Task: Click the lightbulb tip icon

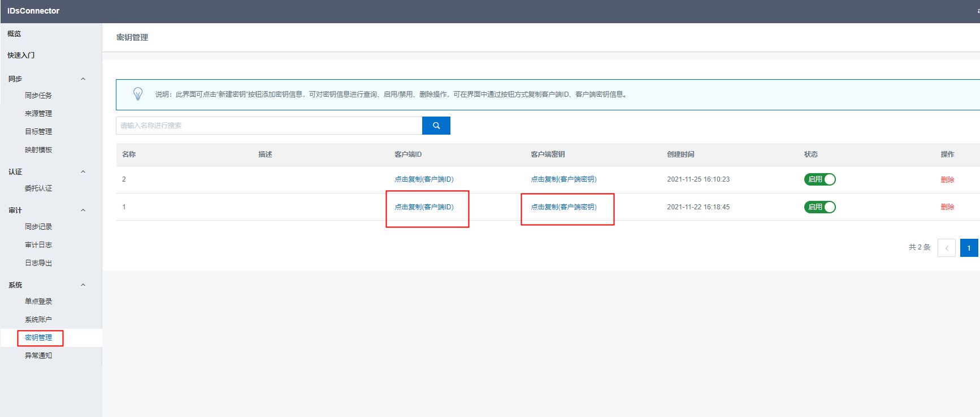Action: [x=138, y=94]
